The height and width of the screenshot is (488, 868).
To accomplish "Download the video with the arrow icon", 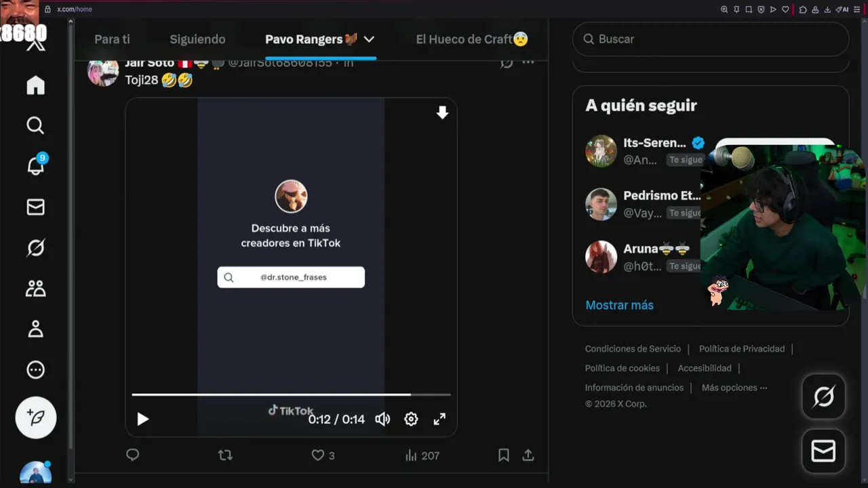I will click(x=442, y=113).
